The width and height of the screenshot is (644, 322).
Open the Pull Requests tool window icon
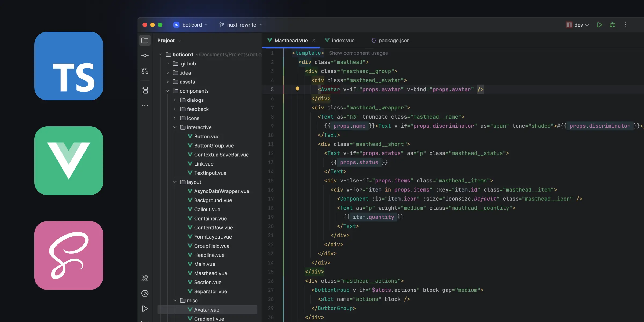pos(145,71)
